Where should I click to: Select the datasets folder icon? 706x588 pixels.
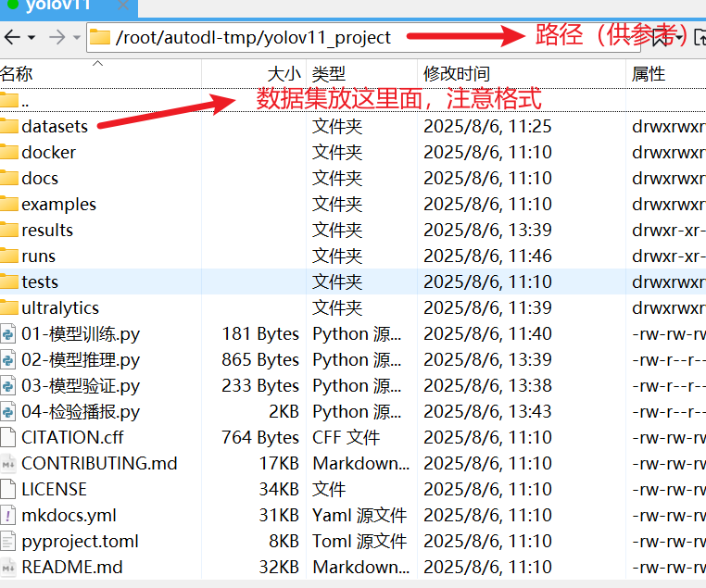[9, 127]
